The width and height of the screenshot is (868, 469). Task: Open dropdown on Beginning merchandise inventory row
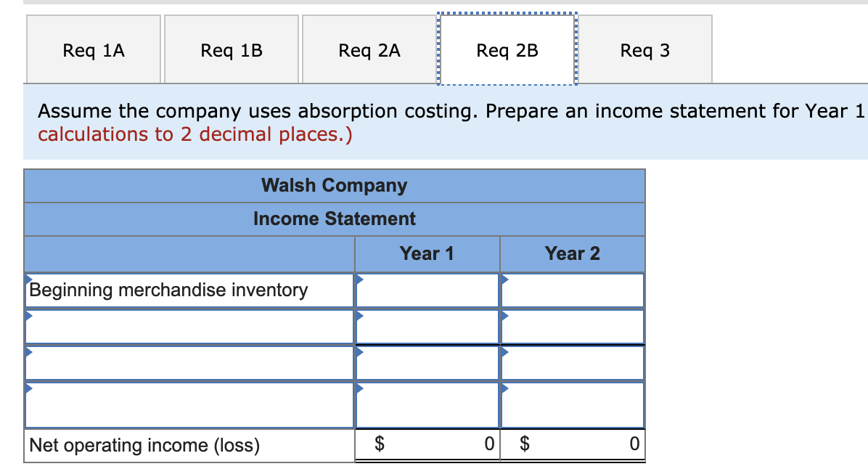[29, 280]
